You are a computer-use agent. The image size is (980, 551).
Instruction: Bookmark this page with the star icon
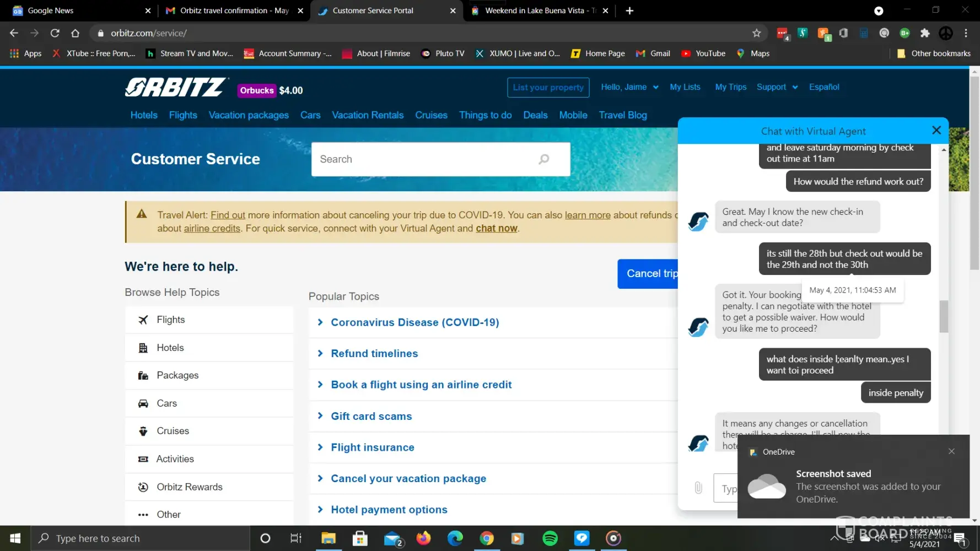pyautogui.click(x=756, y=33)
